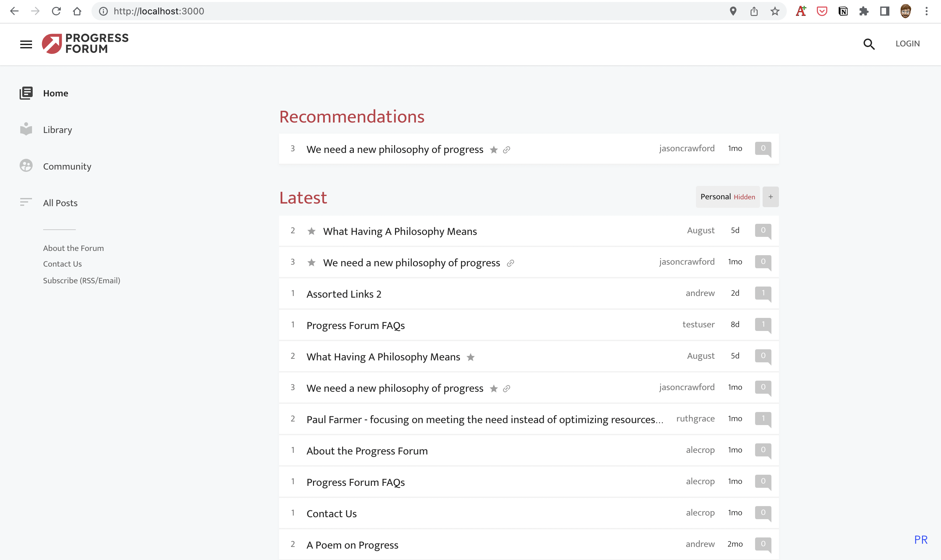Screen dimensions: 941x560
Task: Click the LOGIN button
Action: coord(907,43)
